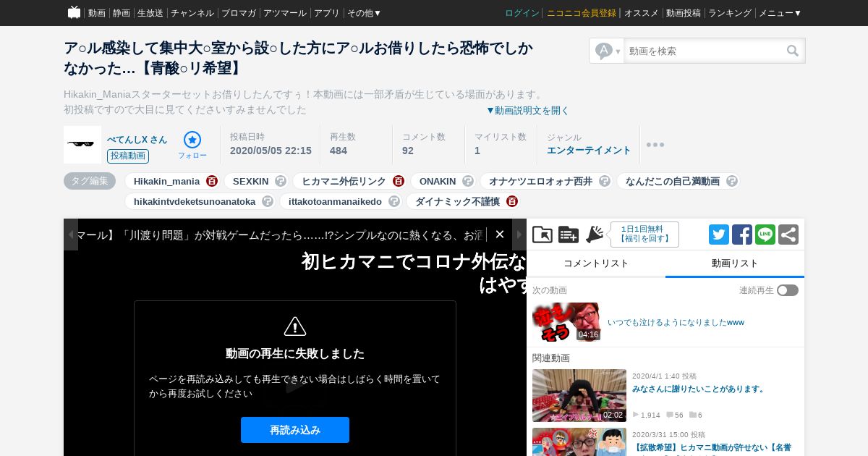Click the cracker gift icon

coord(595,235)
